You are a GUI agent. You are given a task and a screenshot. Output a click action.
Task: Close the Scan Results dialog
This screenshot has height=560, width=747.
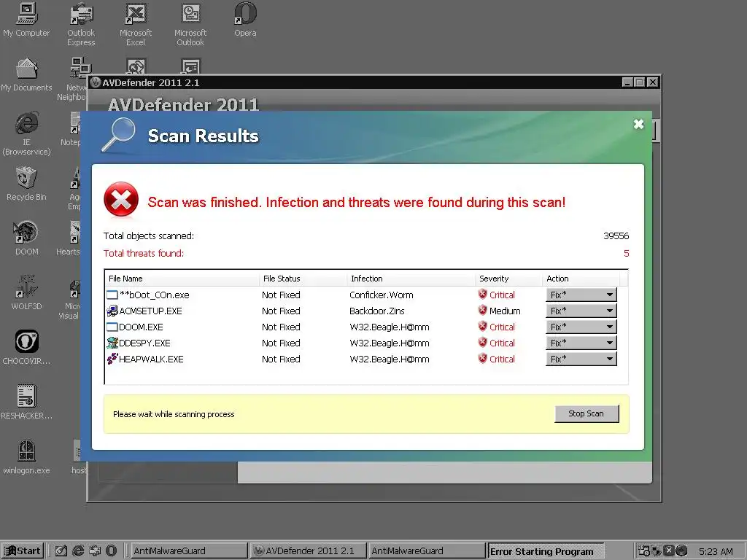coord(639,124)
